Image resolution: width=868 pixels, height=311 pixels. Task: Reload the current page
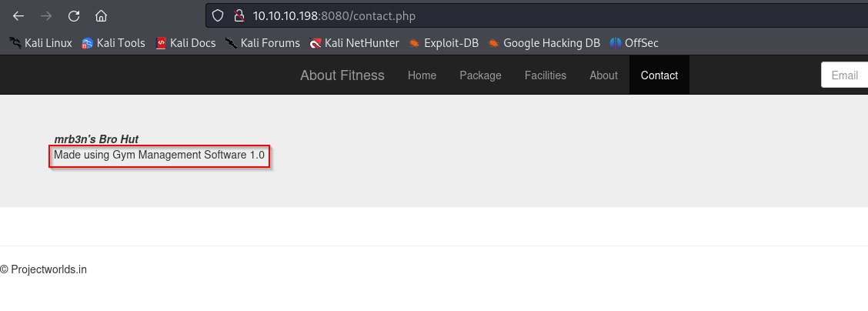pos(74,15)
